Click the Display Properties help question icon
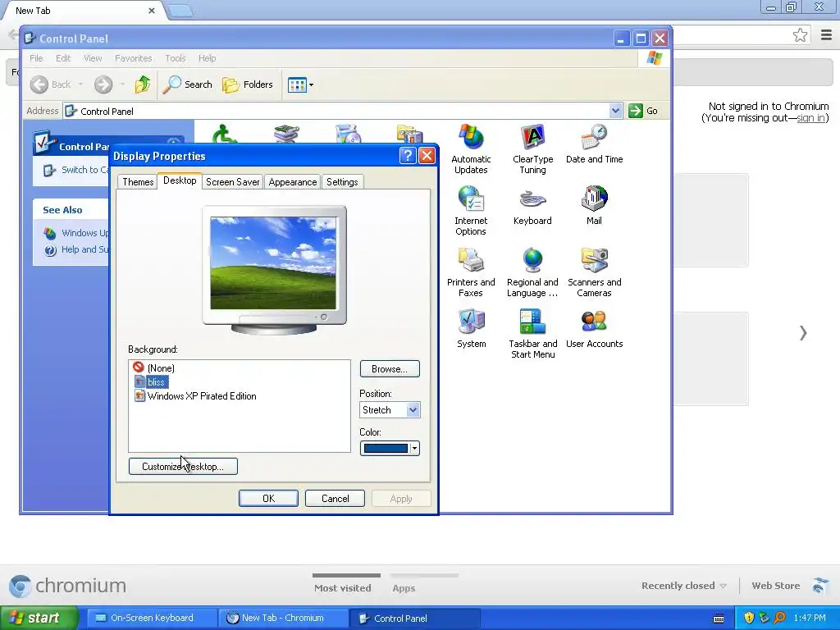This screenshot has height=630, width=840. (408, 156)
